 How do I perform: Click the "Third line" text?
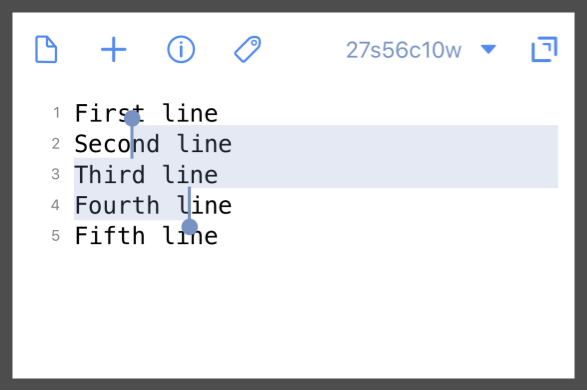[x=146, y=175]
